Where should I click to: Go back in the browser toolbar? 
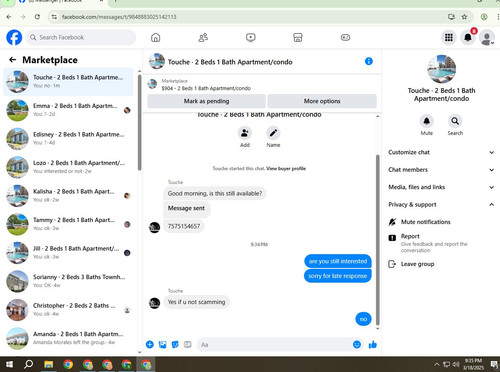[x=9, y=17]
